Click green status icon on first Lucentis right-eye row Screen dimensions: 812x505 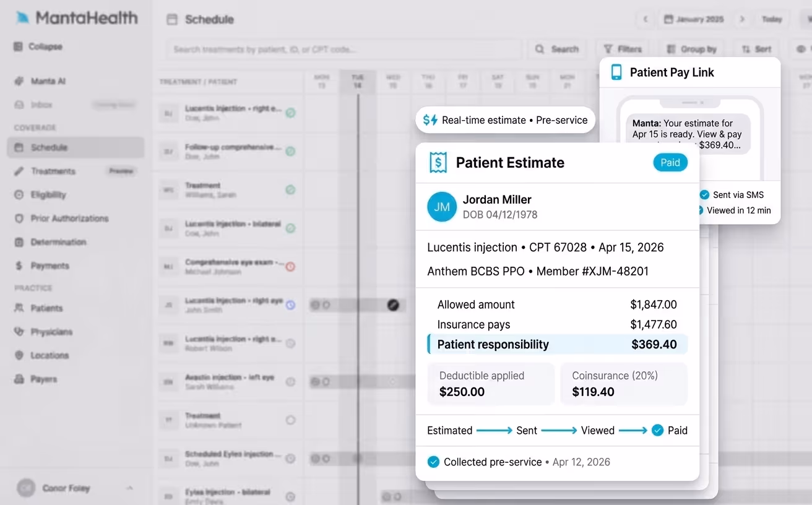click(290, 113)
